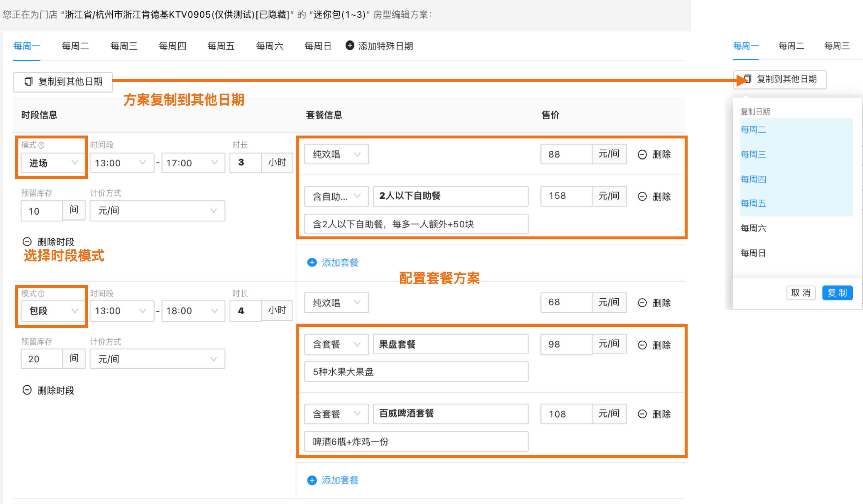The height and width of the screenshot is (504, 863).
Task: Click package name field 果盘套餐
Action: (451, 344)
